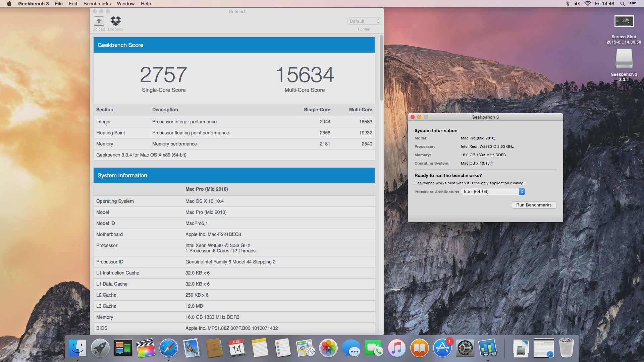Click the clock showing Fri 14:46
This screenshot has width=644, height=362.
point(604,4)
